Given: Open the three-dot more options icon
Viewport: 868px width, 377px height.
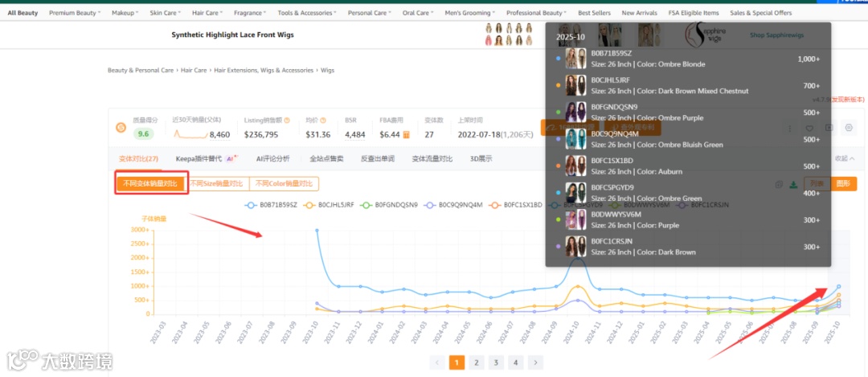Looking at the screenshot, I should (x=789, y=128).
